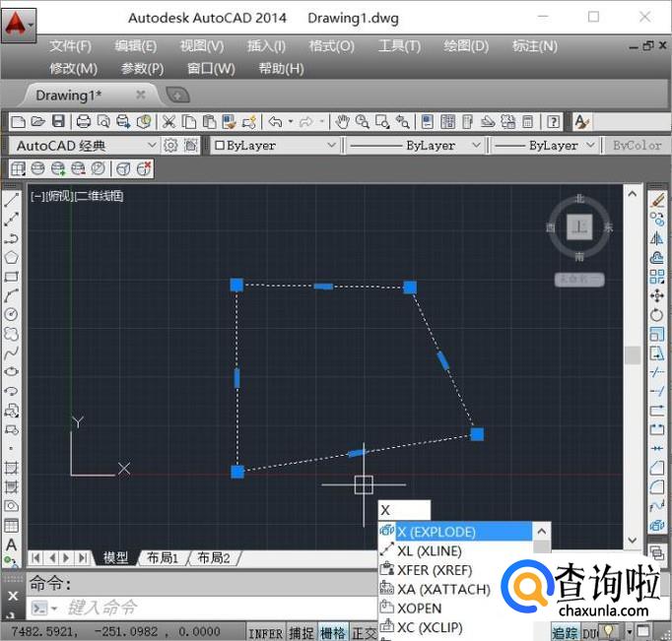Switch to the 布局2 layout tab
Viewport: 672px width, 641px height.
pyautogui.click(x=214, y=557)
